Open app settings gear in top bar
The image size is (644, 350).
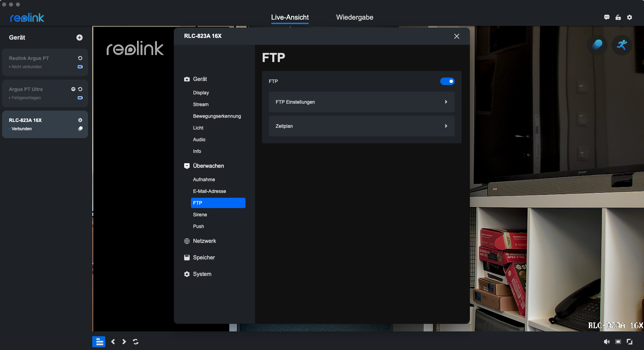click(630, 17)
